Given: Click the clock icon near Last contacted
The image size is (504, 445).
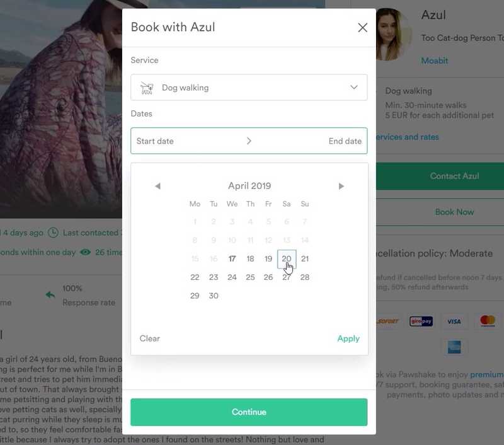Looking at the screenshot, I should tap(53, 233).
